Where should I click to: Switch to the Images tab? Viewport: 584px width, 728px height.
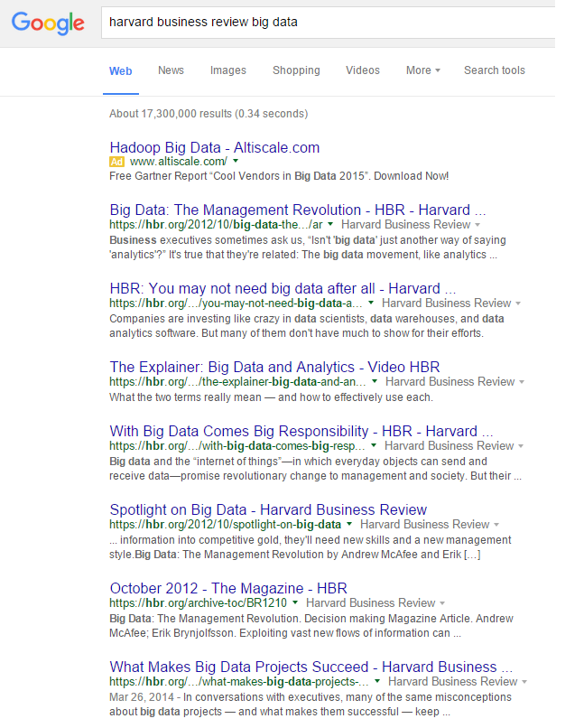(227, 70)
